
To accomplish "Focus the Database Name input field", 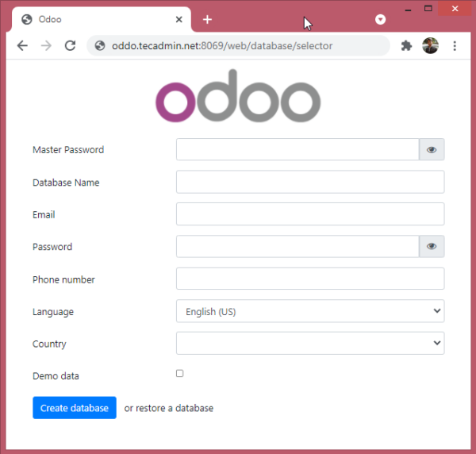I will point(310,183).
